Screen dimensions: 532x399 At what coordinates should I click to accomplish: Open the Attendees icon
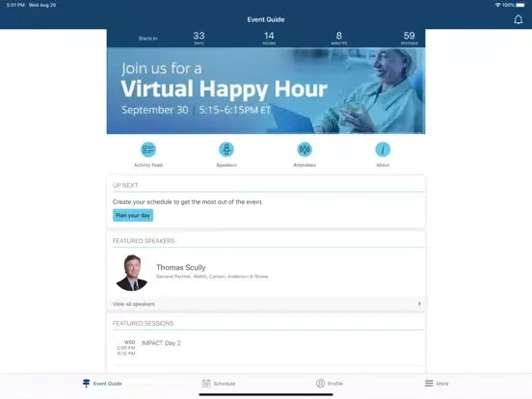(x=305, y=149)
